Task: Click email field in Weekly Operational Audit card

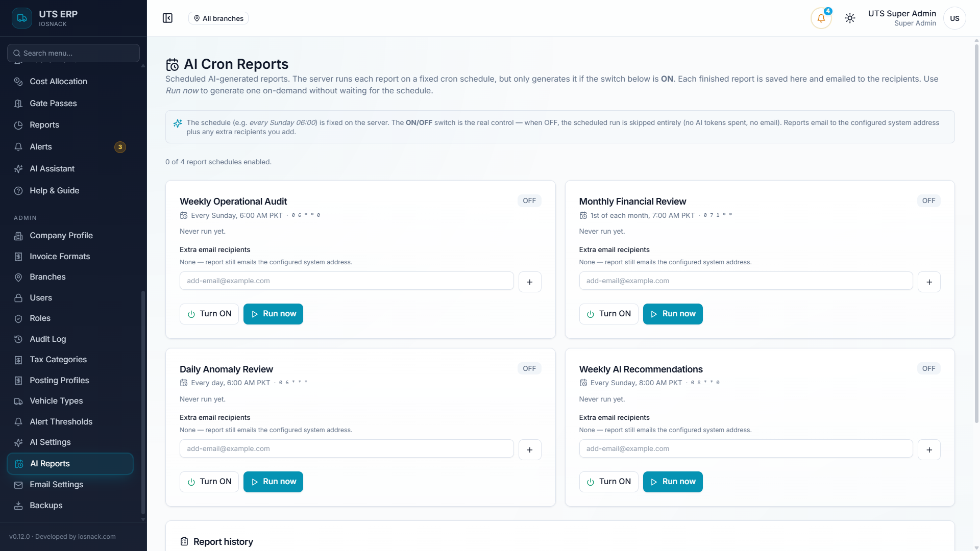Action: pyautogui.click(x=347, y=281)
